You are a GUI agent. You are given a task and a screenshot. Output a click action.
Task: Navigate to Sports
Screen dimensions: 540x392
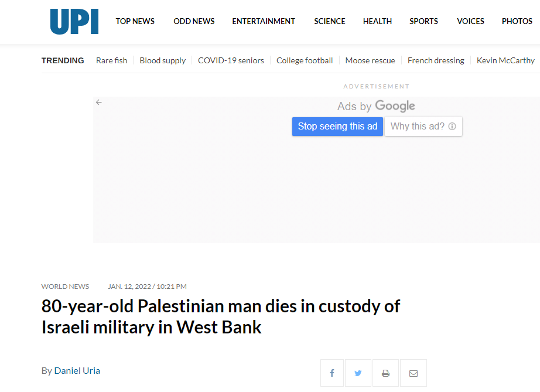point(423,21)
